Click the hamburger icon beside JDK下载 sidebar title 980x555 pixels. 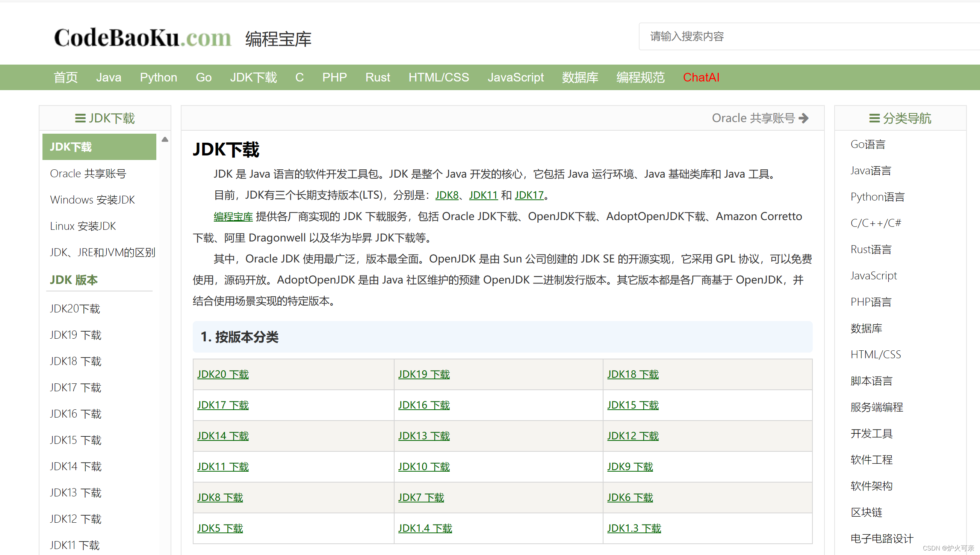(x=80, y=118)
